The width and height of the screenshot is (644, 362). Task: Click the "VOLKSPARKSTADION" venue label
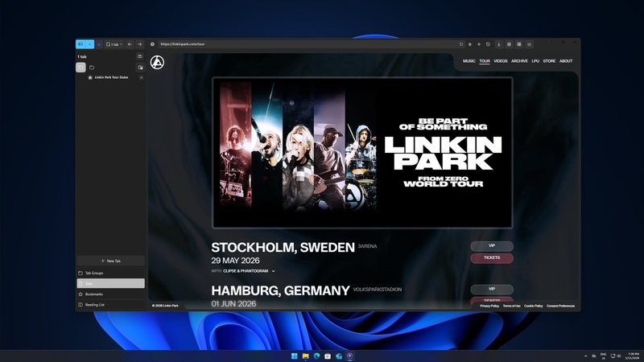pos(378,290)
